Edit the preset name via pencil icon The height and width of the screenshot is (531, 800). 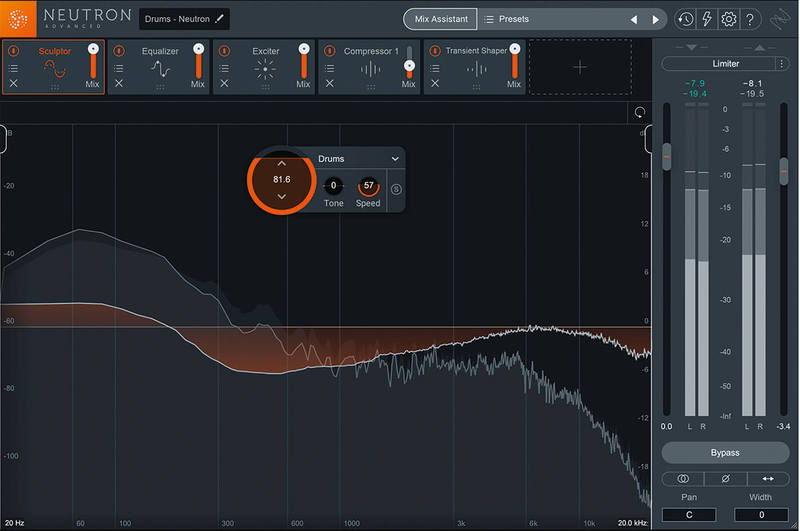[x=219, y=19]
